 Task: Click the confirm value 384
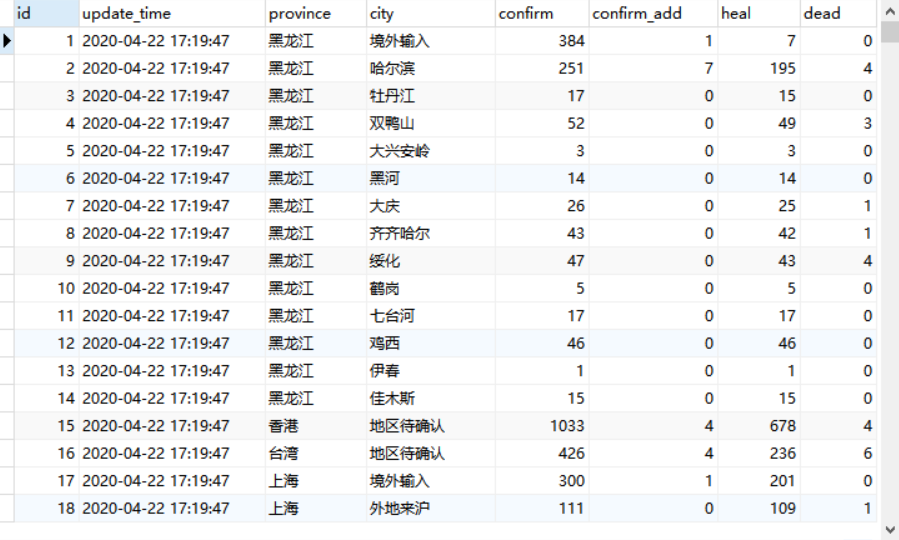pos(571,41)
